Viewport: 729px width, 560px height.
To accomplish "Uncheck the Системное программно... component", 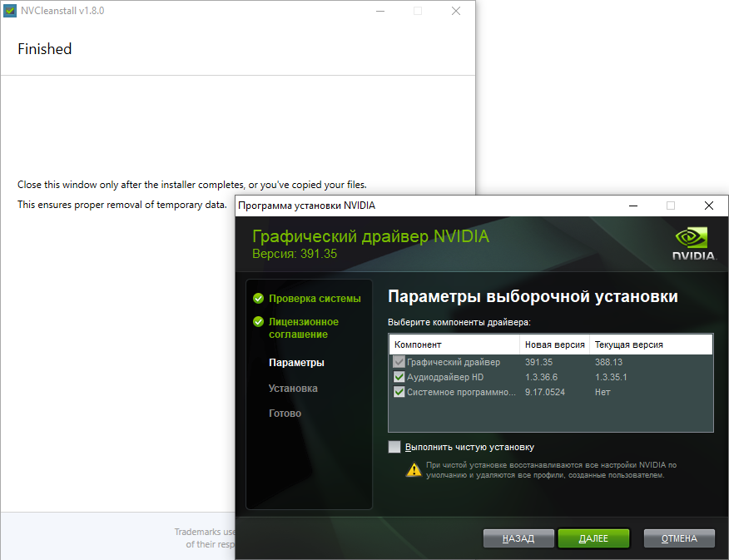I will 399,392.
